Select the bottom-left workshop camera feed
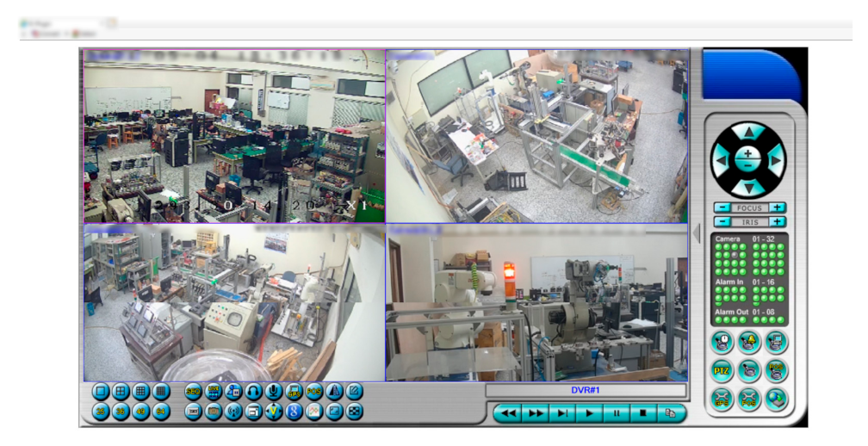The height and width of the screenshot is (446, 868). tap(234, 303)
